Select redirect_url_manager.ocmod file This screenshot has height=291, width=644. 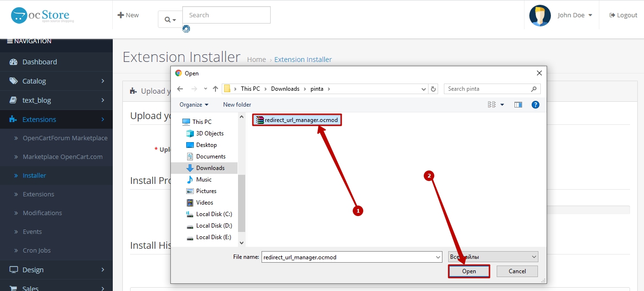[x=297, y=120]
